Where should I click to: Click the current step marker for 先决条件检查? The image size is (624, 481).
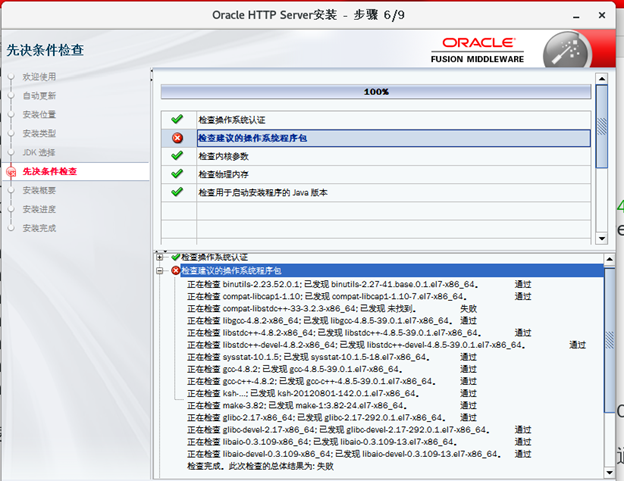pyautogui.click(x=11, y=172)
